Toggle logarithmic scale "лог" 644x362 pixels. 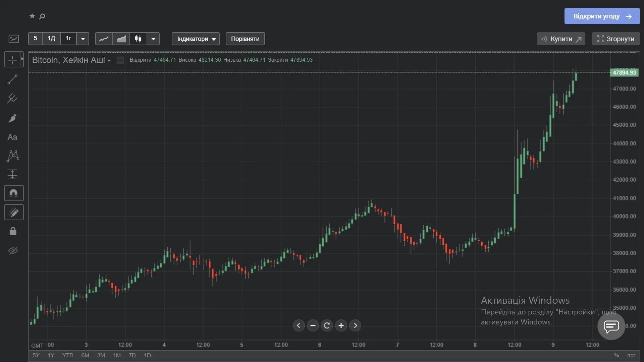tap(631, 355)
